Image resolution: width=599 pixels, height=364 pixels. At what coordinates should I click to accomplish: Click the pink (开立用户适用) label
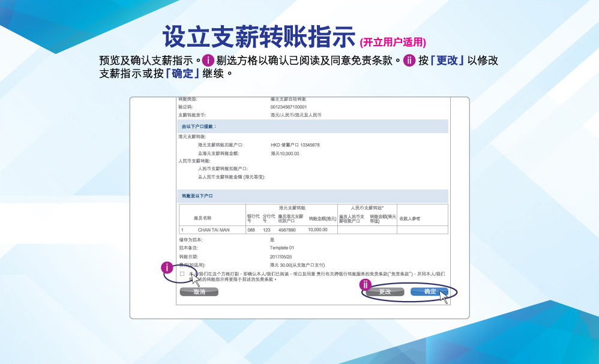click(393, 42)
